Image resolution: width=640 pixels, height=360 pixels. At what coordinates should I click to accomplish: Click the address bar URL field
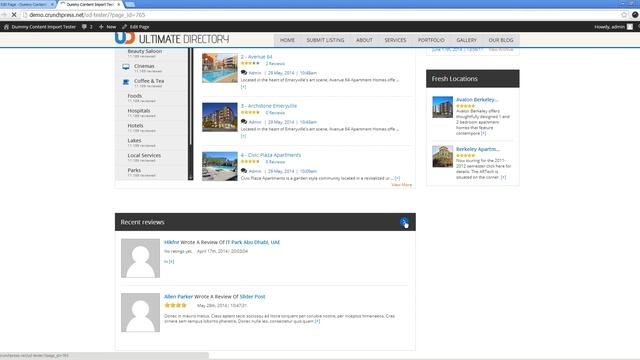tap(318, 15)
